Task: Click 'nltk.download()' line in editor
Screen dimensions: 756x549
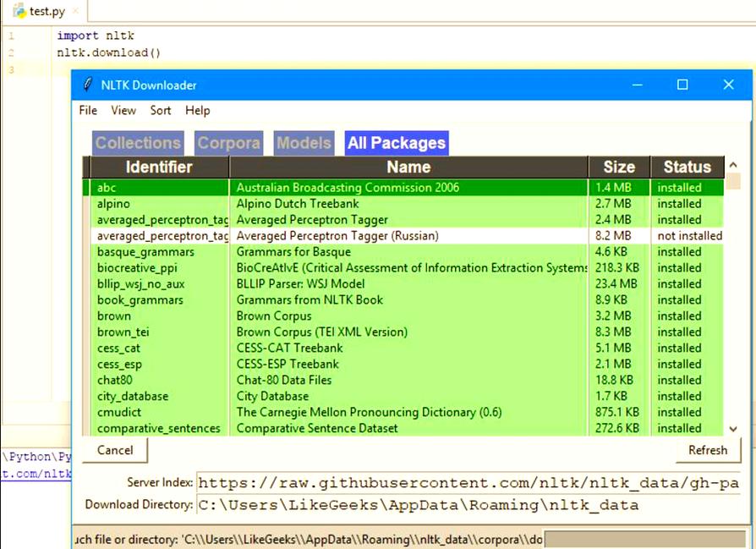Action: (108, 52)
